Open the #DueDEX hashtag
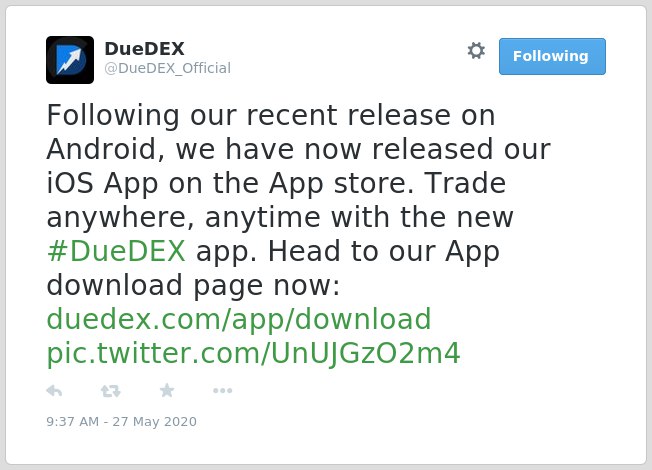 pyautogui.click(x=116, y=251)
